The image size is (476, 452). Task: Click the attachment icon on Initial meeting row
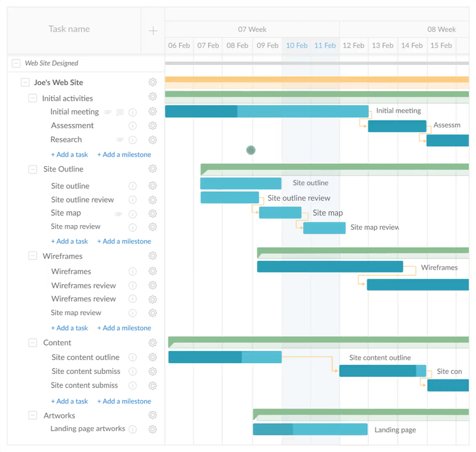click(108, 112)
